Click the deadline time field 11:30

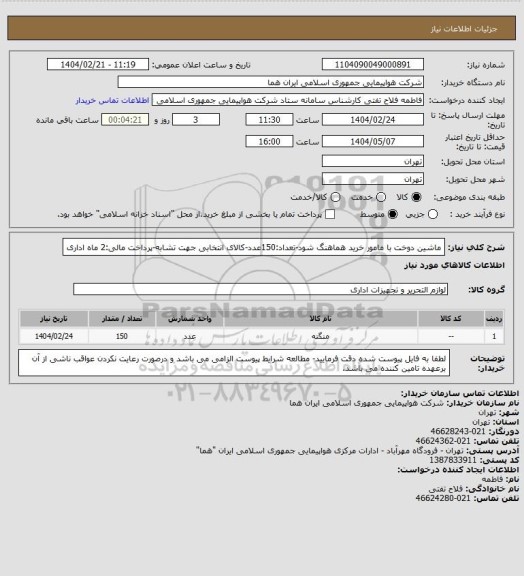pyautogui.click(x=269, y=120)
